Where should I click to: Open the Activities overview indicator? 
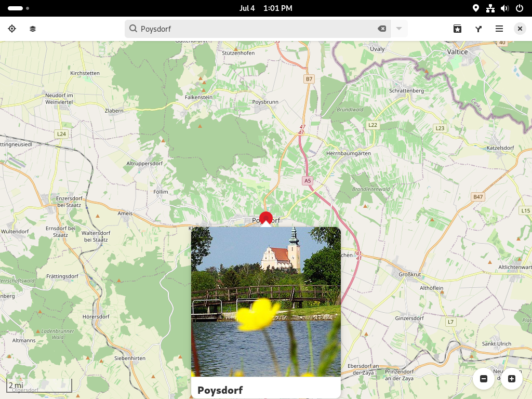tap(18, 8)
